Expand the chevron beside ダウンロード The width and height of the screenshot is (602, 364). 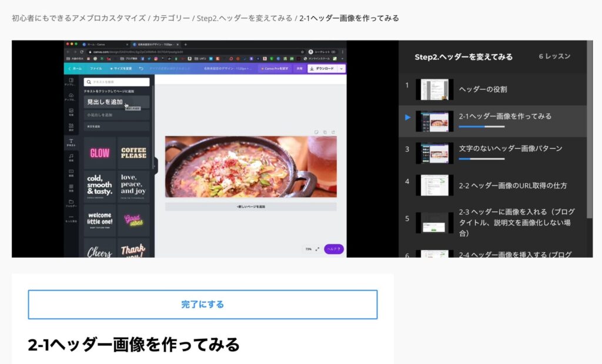click(x=342, y=69)
